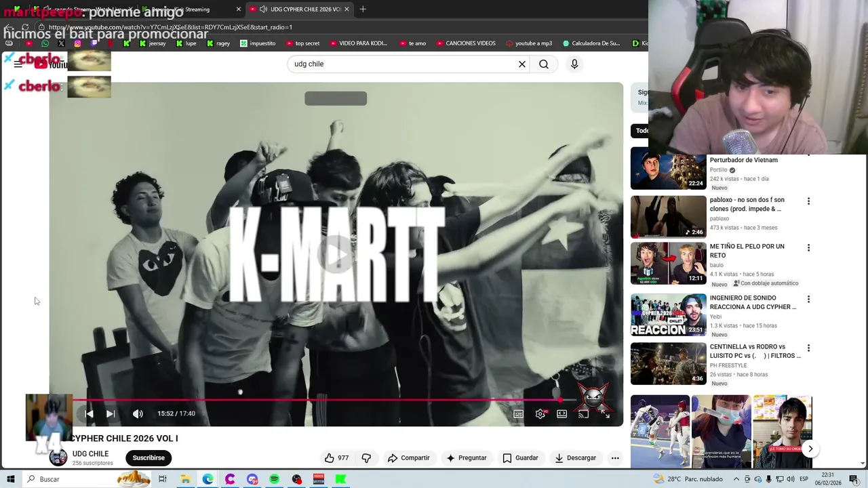Open more actions below video
The image size is (868, 488).
(x=615, y=457)
